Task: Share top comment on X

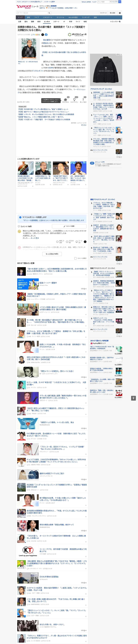Action: [85, 242]
